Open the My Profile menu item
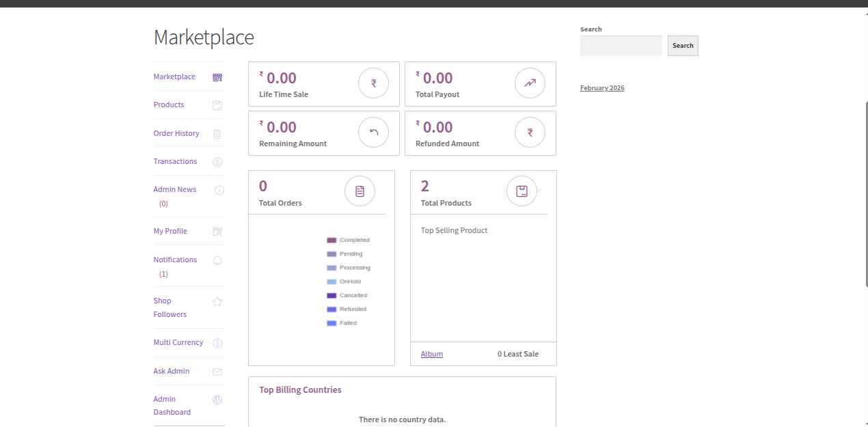This screenshot has width=868, height=427. pyautogui.click(x=170, y=231)
